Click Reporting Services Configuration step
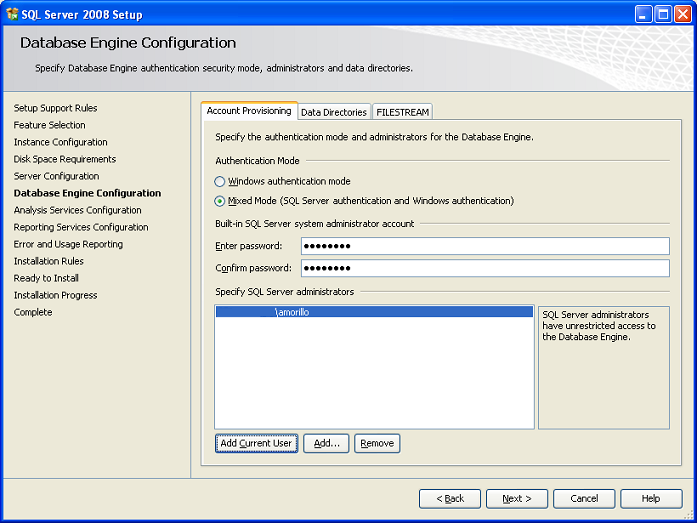 81,227
